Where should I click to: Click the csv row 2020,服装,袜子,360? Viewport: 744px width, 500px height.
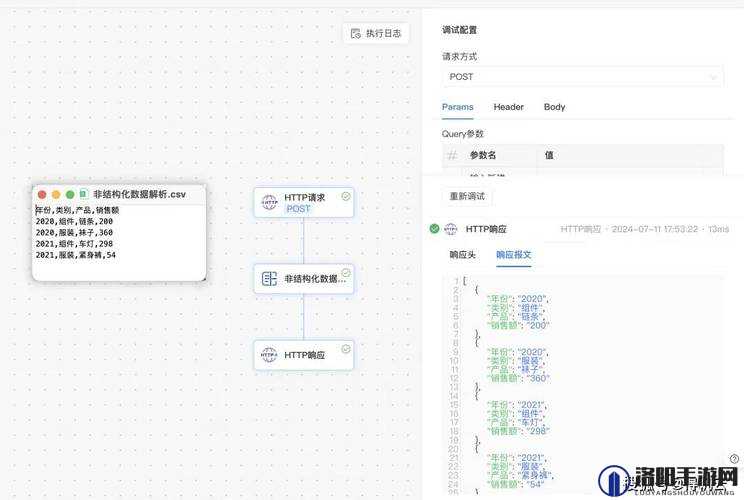(74, 232)
